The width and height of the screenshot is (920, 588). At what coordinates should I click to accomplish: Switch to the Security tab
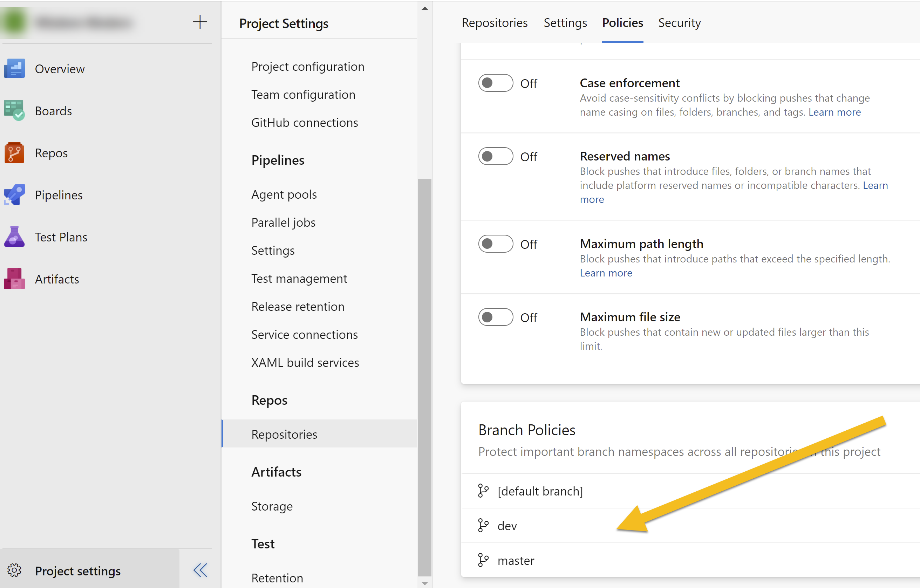pyautogui.click(x=679, y=23)
